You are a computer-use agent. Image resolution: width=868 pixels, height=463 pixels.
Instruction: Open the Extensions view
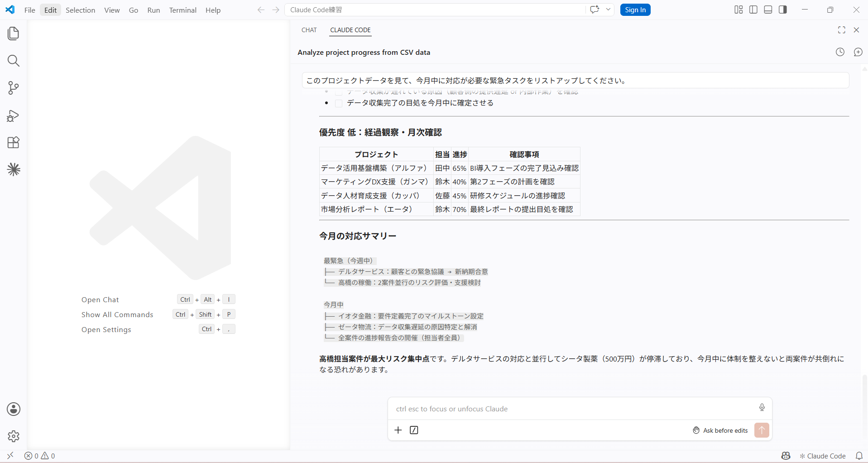click(x=14, y=143)
